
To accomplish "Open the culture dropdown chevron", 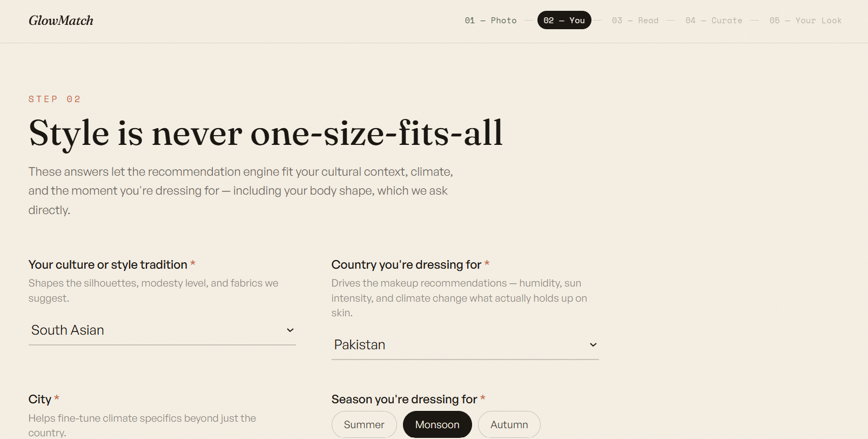I will (290, 330).
